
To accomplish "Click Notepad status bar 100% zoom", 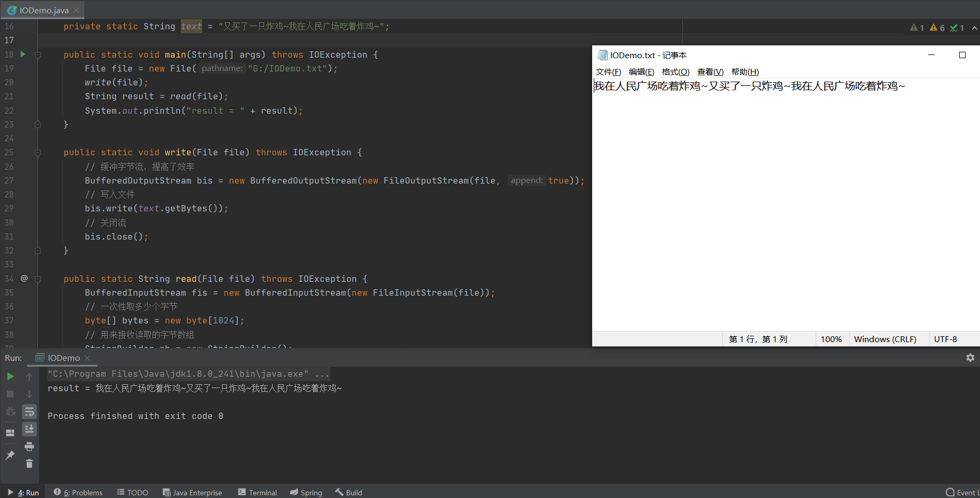I will (x=831, y=339).
